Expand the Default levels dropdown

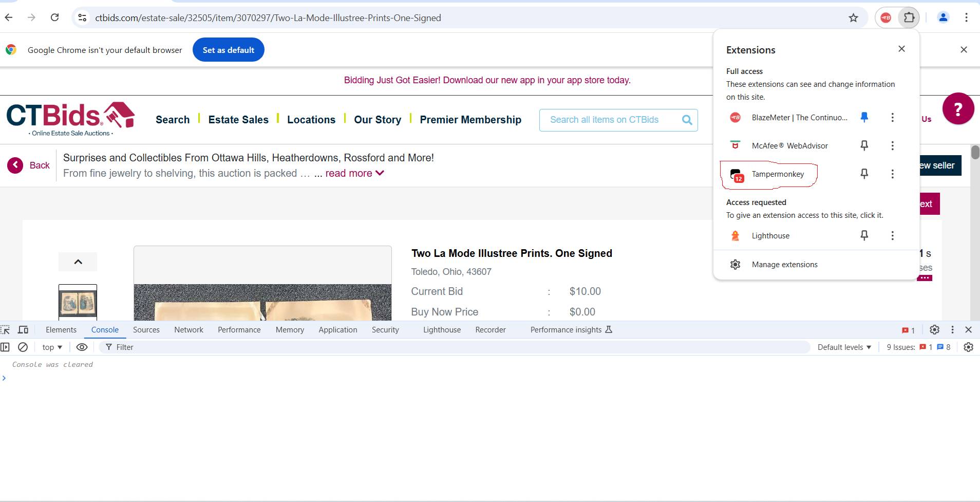coord(844,347)
